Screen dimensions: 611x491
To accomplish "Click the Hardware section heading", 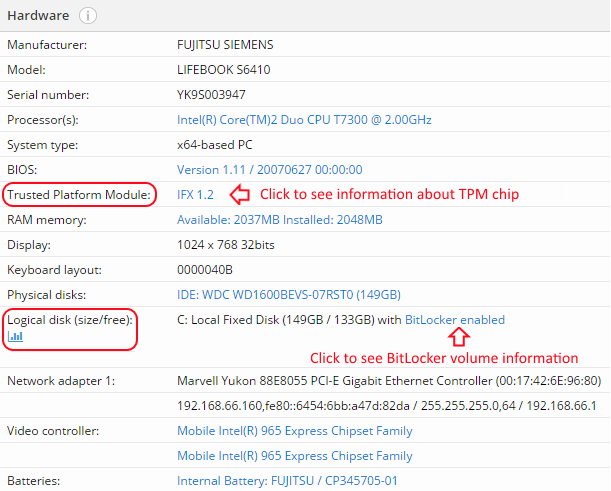I will (38, 16).
